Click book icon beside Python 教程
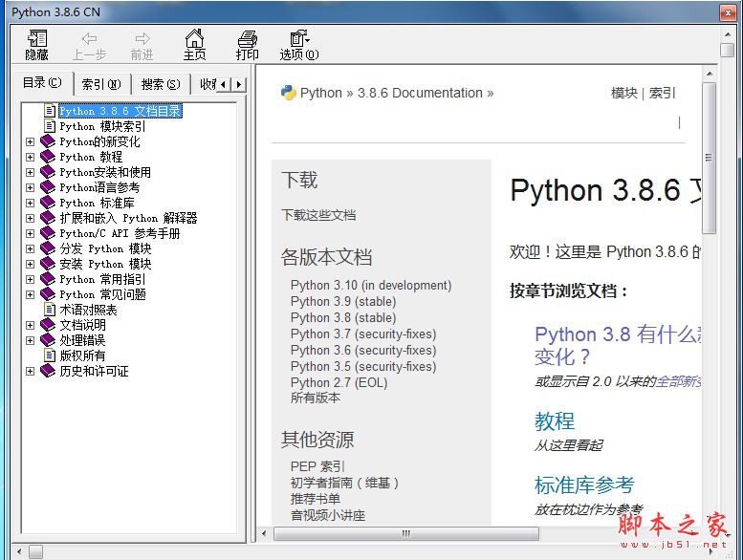Image resolution: width=743 pixels, height=560 pixels. point(48,156)
